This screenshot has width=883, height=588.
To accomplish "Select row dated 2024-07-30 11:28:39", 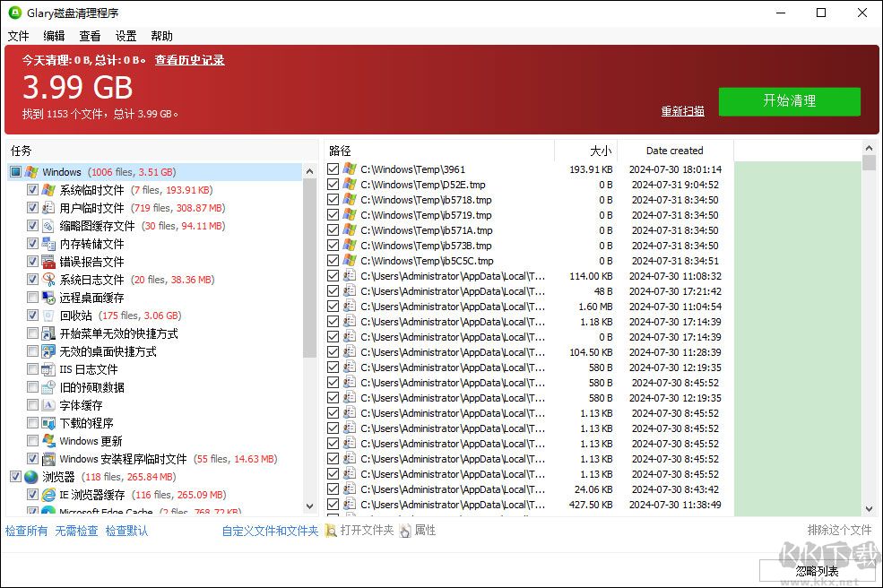I will pyautogui.click(x=529, y=352).
